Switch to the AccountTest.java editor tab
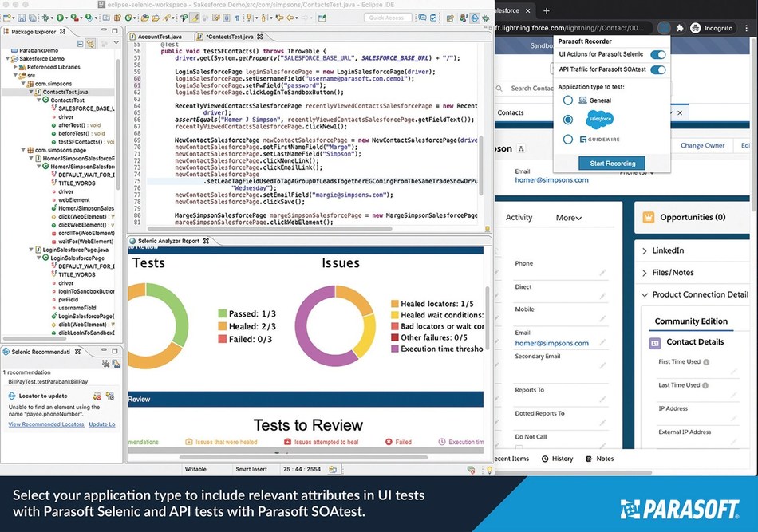 point(157,37)
